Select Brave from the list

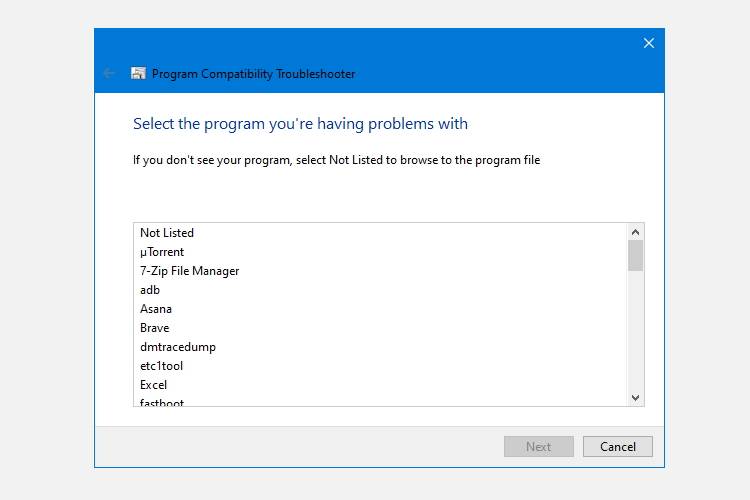coord(155,328)
